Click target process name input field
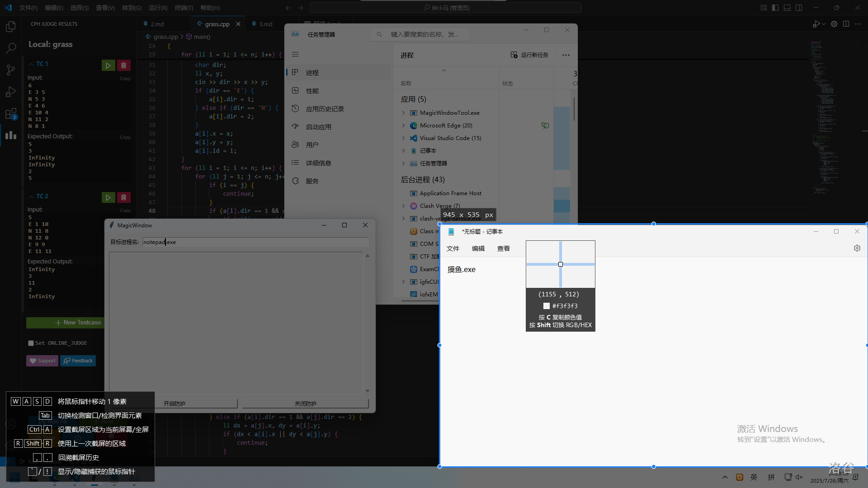This screenshot has height=488, width=868. (x=255, y=242)
